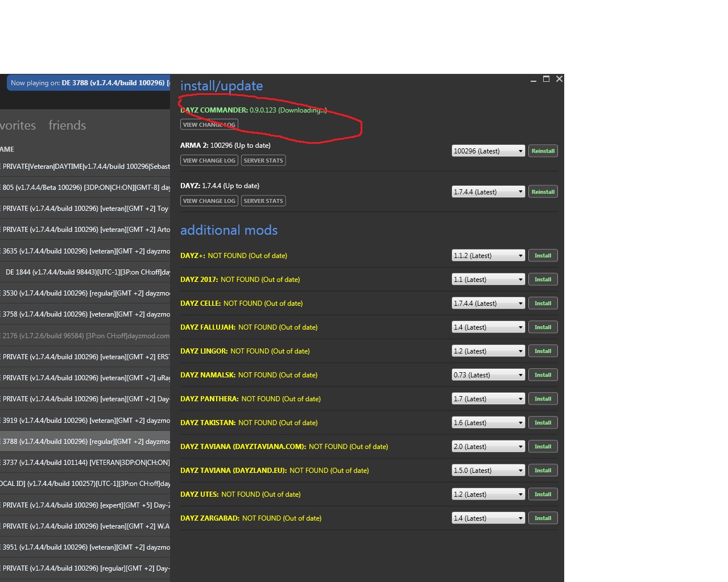Select PRIVATE veteran GMT +2 uRag server
This screenshot has height=582, width=728.
coord(85,378)
